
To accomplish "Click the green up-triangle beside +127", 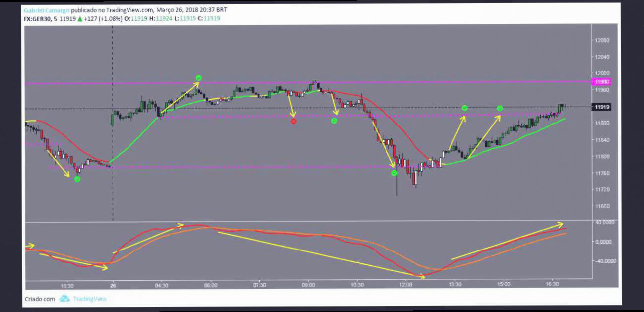I will click(x=79, y=18).
